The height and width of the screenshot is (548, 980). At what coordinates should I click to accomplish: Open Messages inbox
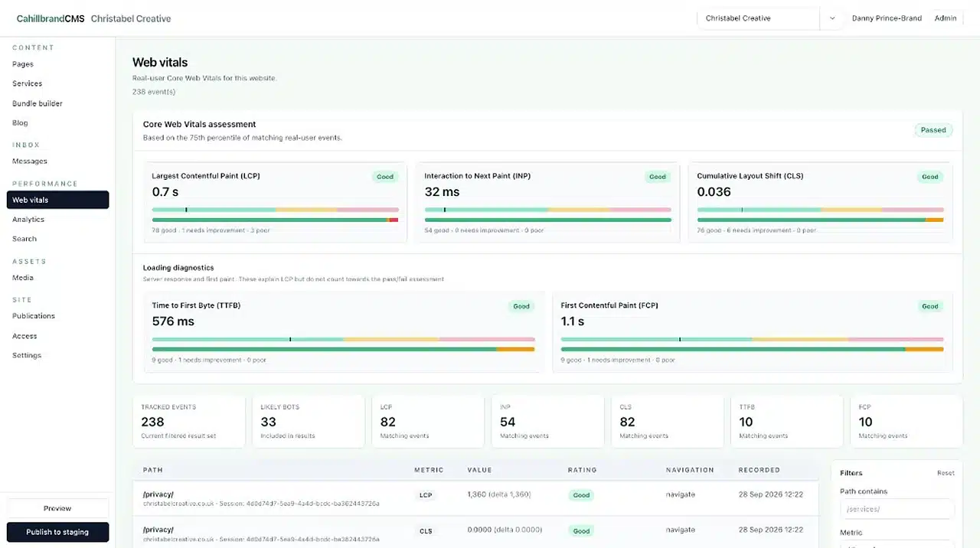click(30, 161)
